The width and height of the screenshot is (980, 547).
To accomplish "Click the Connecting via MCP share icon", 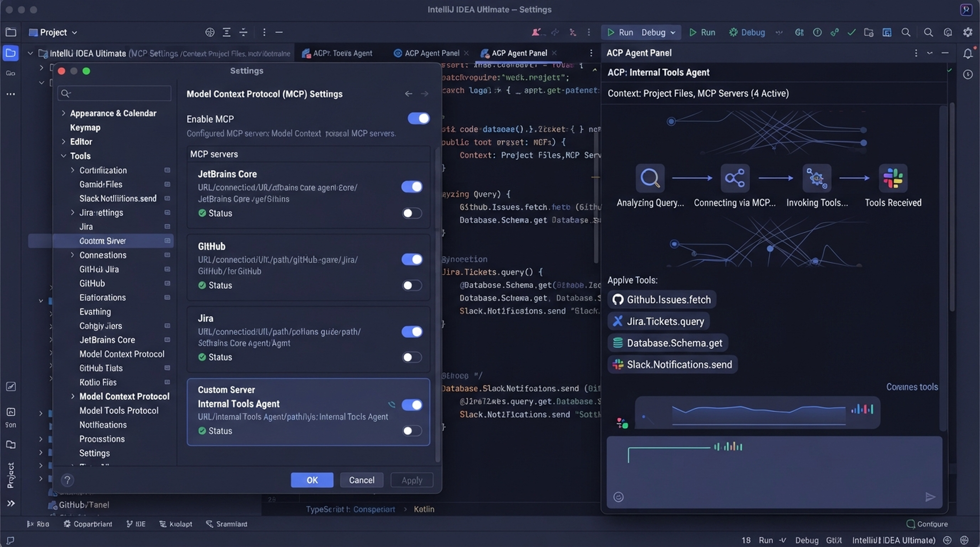I will (x=735, y=178).
